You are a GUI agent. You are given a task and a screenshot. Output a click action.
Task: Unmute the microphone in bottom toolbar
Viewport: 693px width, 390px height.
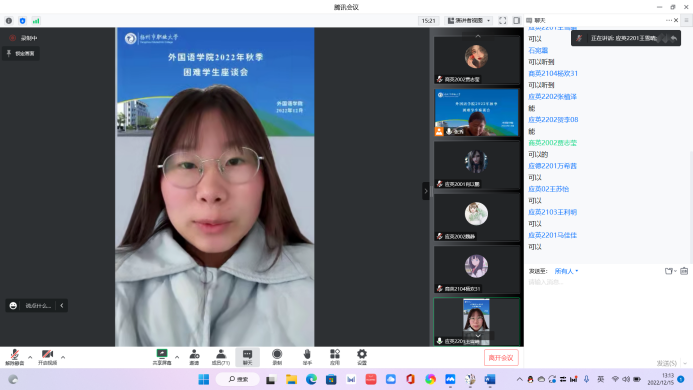pos(15,357)
